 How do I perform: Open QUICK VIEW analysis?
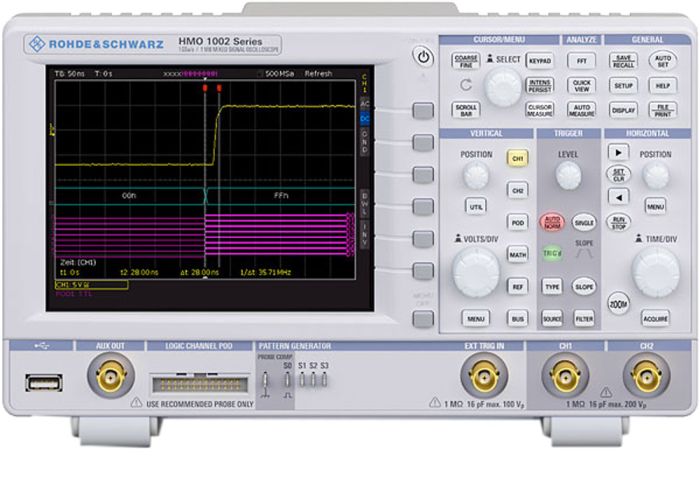(x=581, y=85)
